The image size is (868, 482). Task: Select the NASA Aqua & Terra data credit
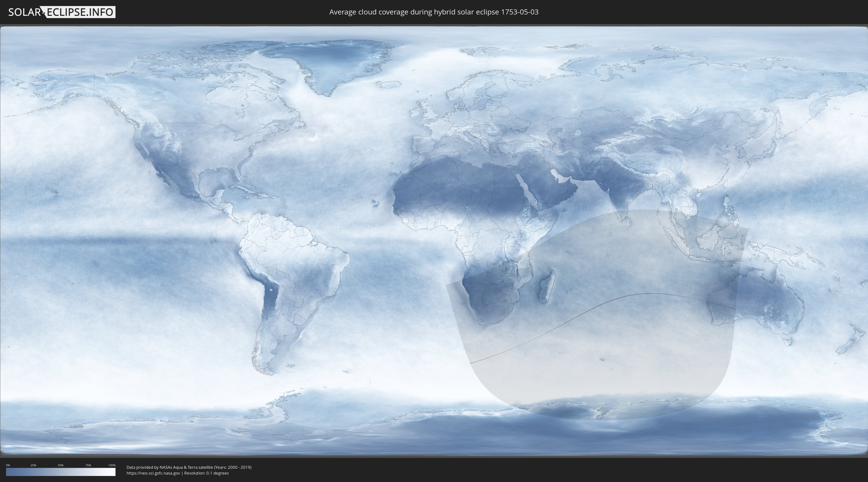(x=189, y=467)
